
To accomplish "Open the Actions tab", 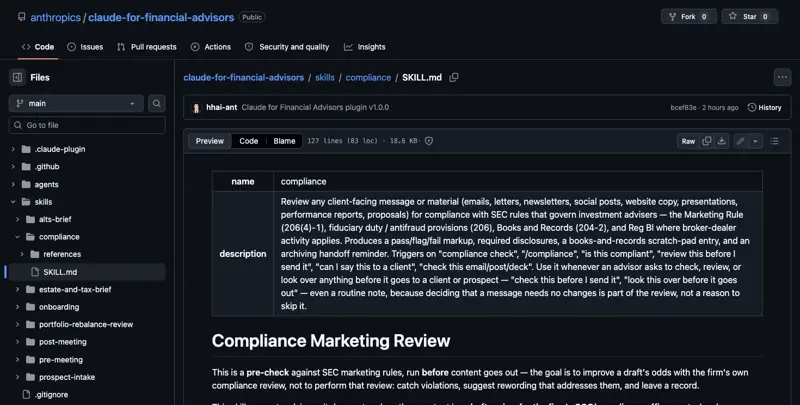I will pyautogui.click(x=211, y=47).
